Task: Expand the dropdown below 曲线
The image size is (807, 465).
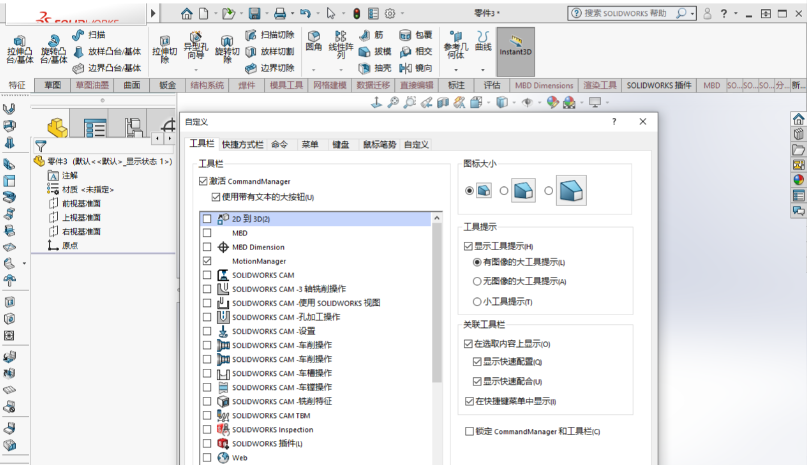Action: (483, 70)
